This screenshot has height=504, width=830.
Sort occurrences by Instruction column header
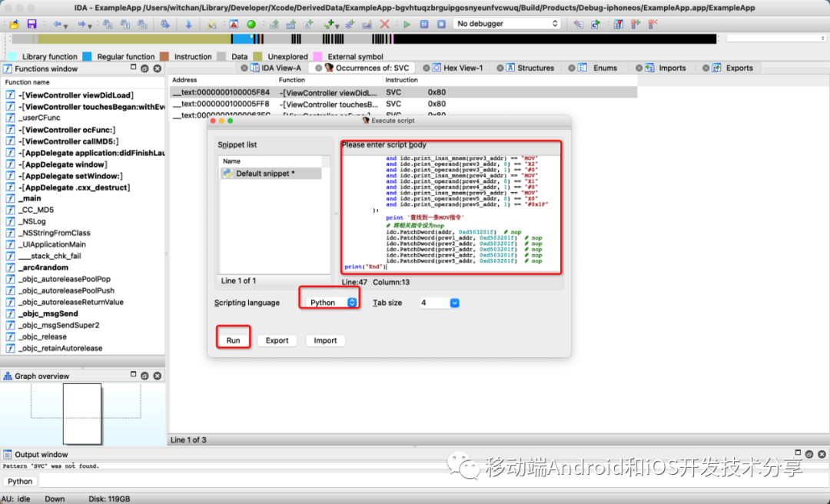[x=510, y=80]
